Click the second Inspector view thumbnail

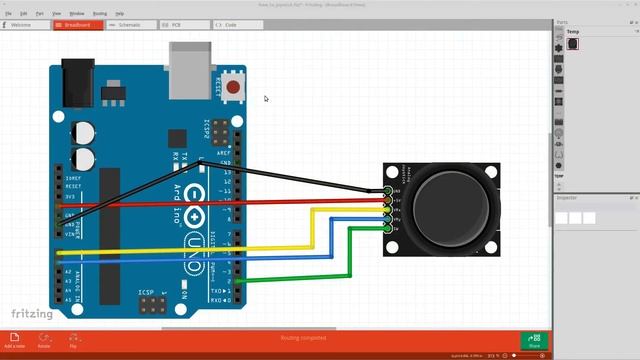point(575,218)
